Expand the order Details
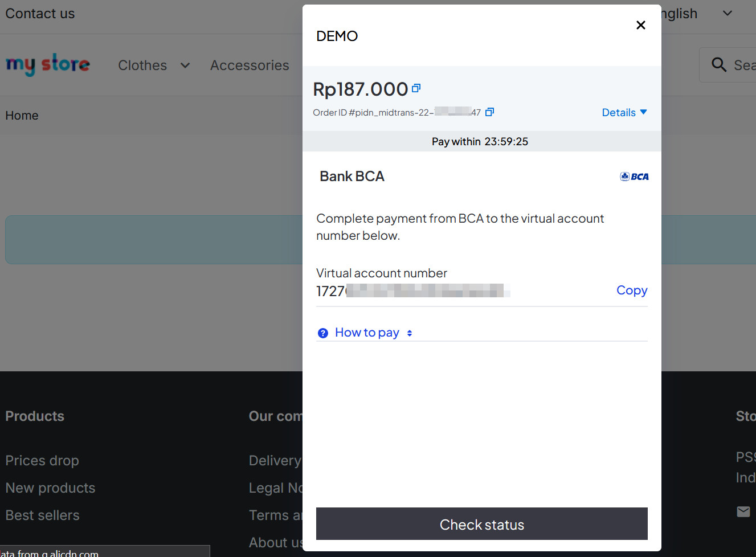 tap(624, 113)
